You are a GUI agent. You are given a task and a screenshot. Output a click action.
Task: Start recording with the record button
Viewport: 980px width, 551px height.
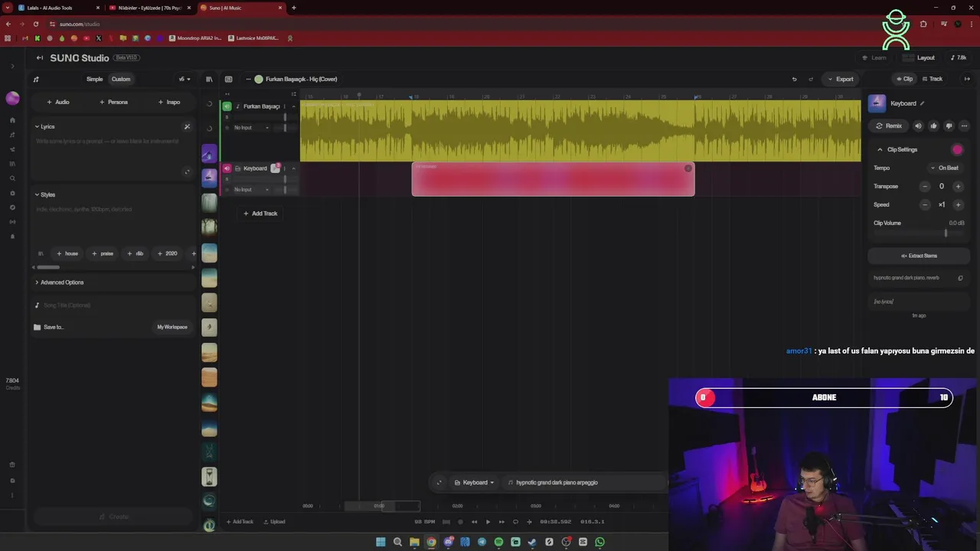pyautogui.click(x=460, y=522)
